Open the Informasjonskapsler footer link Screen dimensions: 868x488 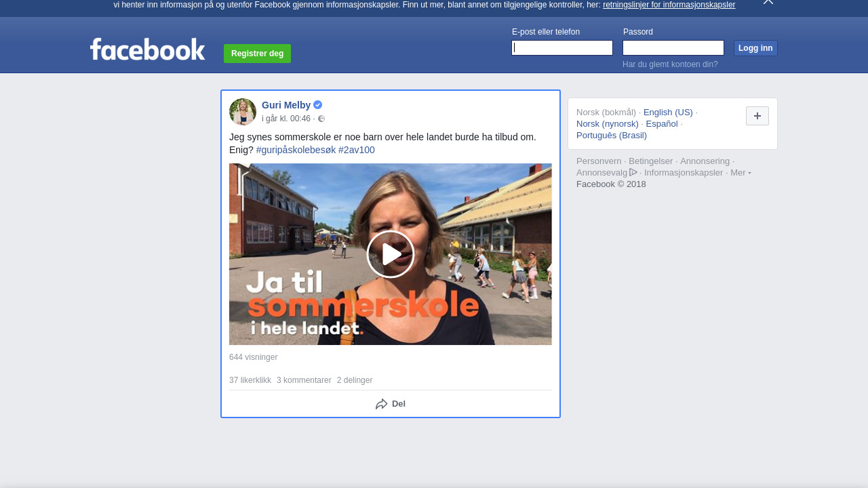pos(684,173)
